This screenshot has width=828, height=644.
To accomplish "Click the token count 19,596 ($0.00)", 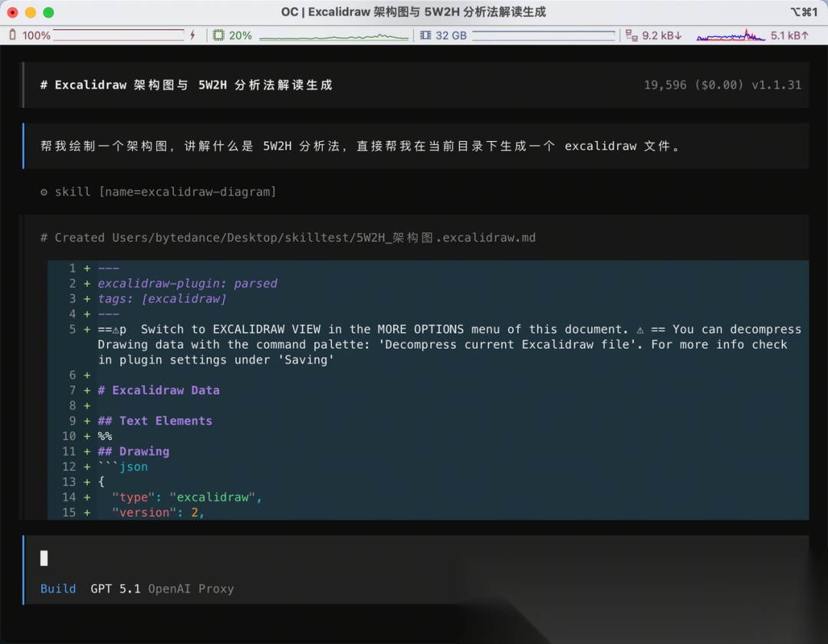I will [693, 85].
